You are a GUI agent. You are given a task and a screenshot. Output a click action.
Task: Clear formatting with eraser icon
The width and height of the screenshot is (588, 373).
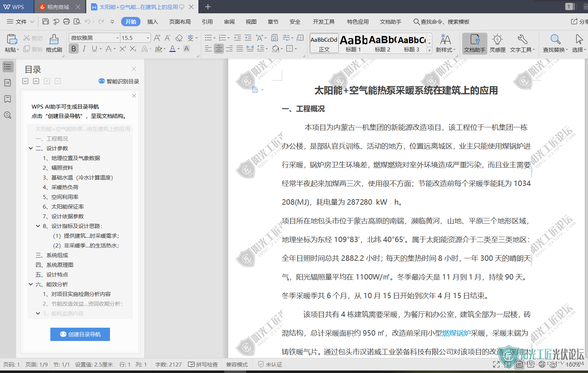[179, 38]
